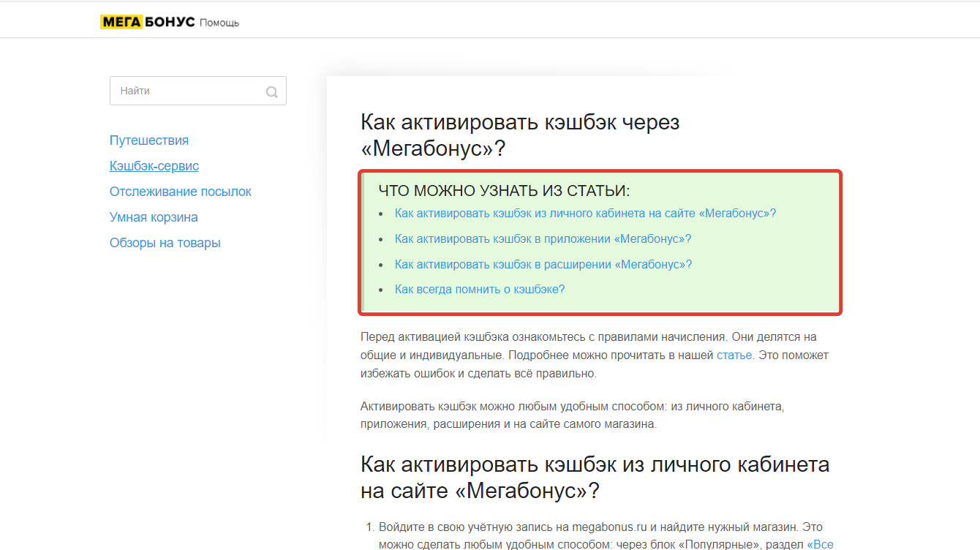Click the heading 'Как активировать кэшбэк из личного кабинета'
980x550 pixels.
pos(595,478)
